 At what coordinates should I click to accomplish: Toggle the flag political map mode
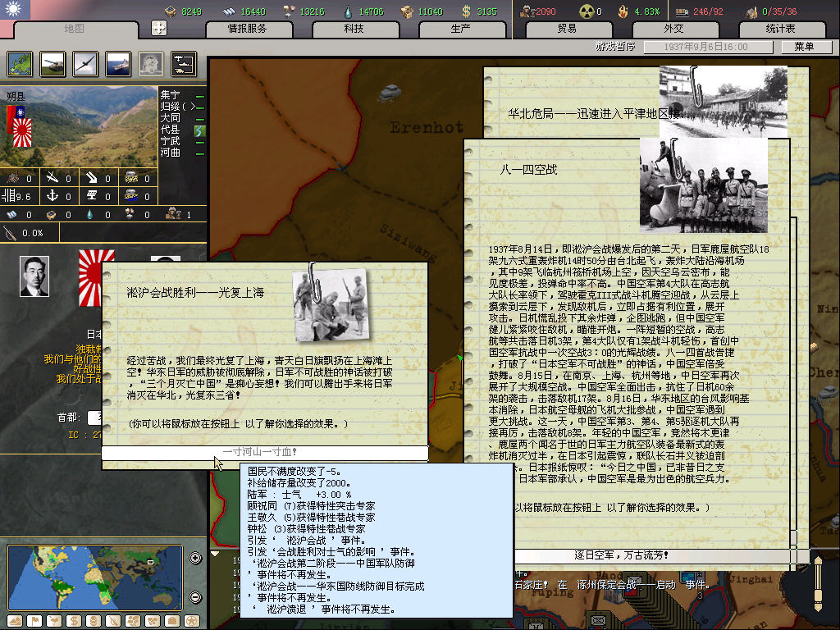coord(34,621)
